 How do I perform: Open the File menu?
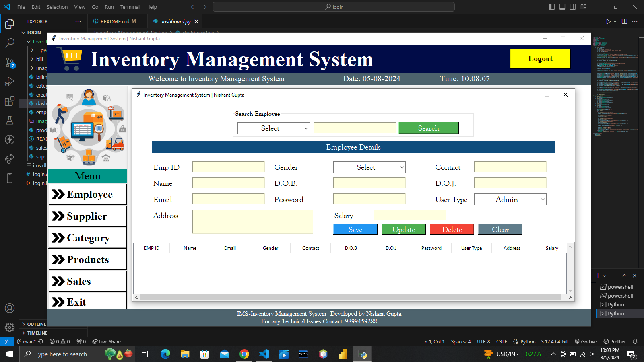[x=21, y=7]
